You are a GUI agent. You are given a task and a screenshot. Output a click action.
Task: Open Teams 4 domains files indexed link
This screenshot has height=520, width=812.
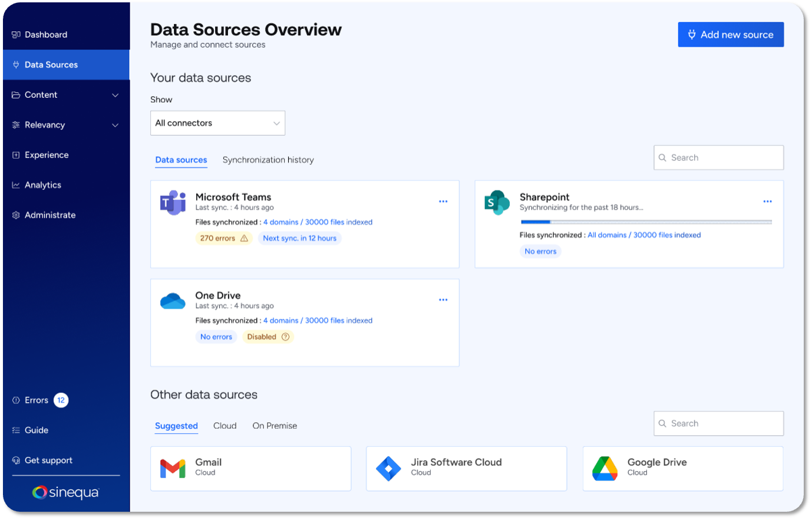point(318,222)
